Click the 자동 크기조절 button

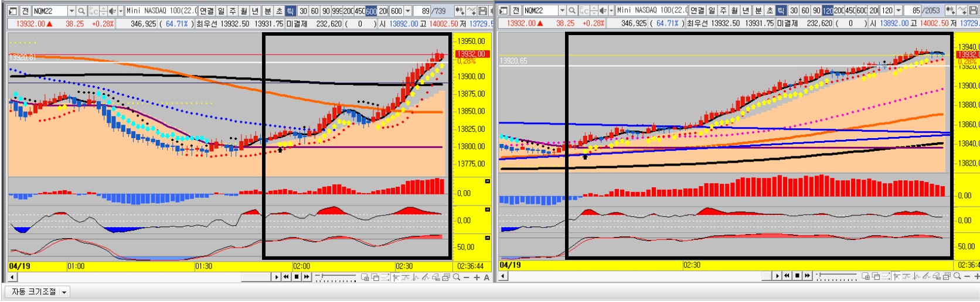pyautogui.click(x=34, y=292)
